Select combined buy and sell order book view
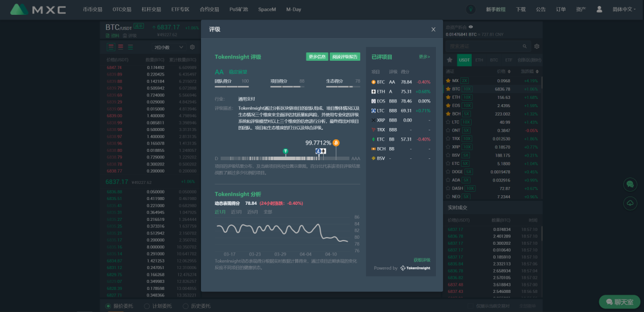Viewport: 644px width, 312px height. point(111,47)
